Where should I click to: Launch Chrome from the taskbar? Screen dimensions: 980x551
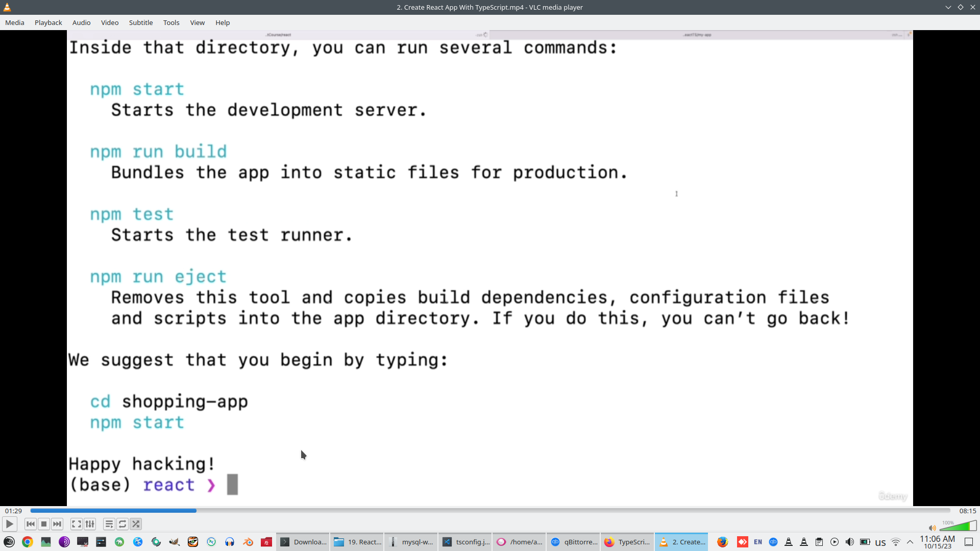28,542
